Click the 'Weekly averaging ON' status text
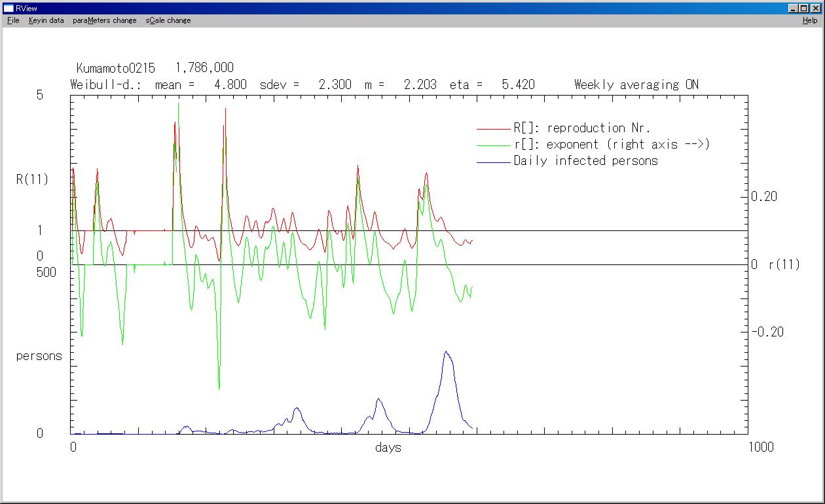Screen dimensions: 825x504 636,84
